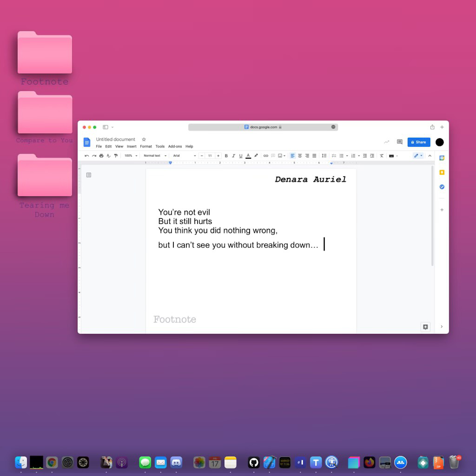Open the Insert menu
This screenshot has width=476, height=476.
[x=132, y=147]
